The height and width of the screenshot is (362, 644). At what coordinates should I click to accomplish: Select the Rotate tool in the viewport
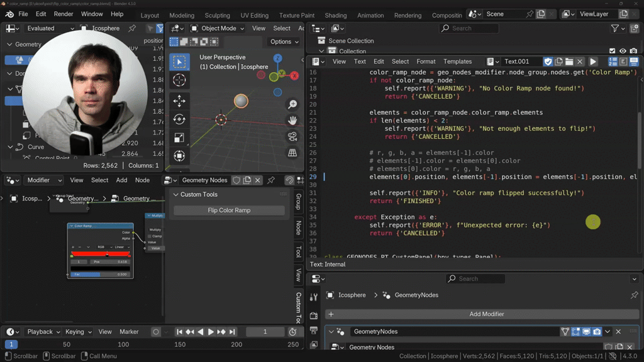click(179, 119)
